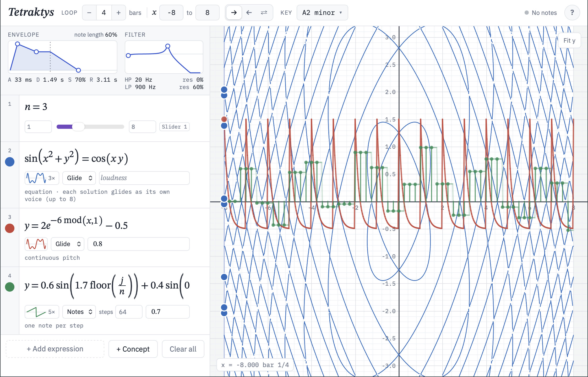
Task: Select forward playback direction arrow
Action: (x=234, y=13)
